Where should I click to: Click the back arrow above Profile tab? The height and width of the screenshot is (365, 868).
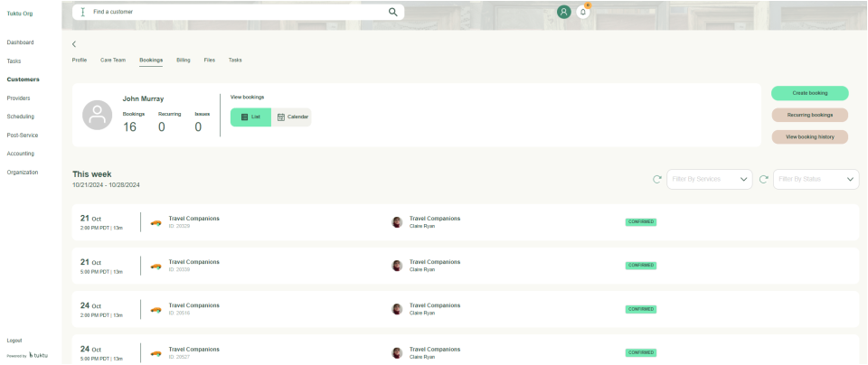tap(74, 43)
